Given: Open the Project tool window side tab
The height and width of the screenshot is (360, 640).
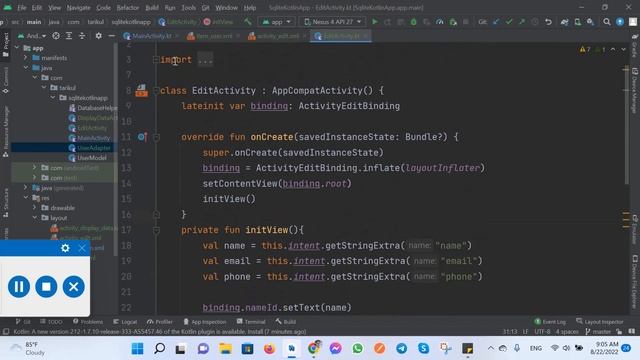Looking at the screenshot, I should 6,45.
